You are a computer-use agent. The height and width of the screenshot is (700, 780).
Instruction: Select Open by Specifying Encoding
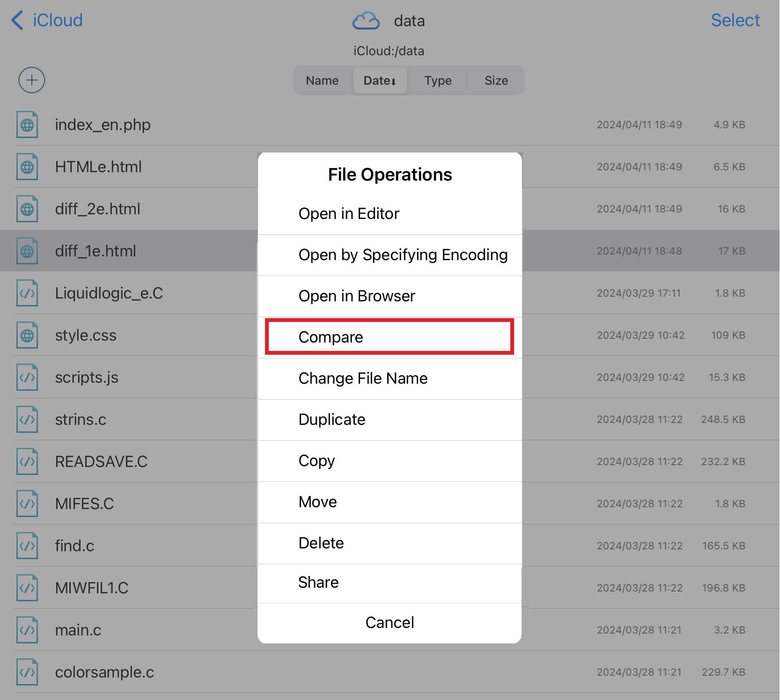[x=389, y=255]
